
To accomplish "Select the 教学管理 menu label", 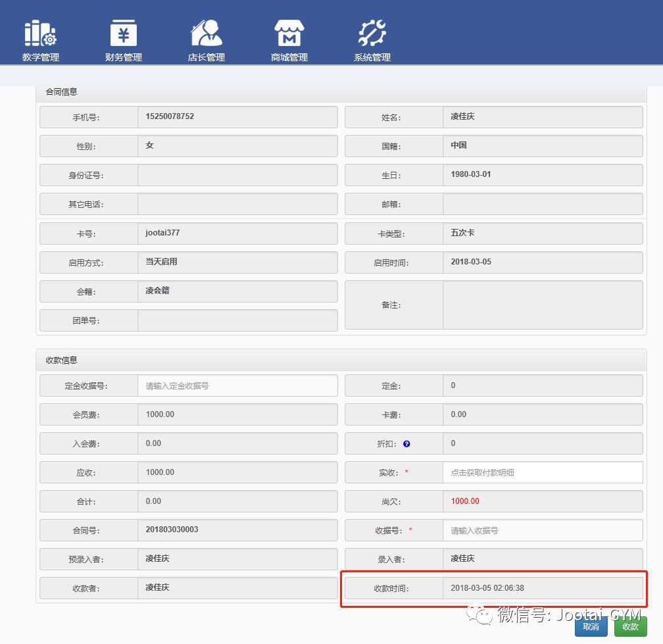I will (x=41, y=57).
